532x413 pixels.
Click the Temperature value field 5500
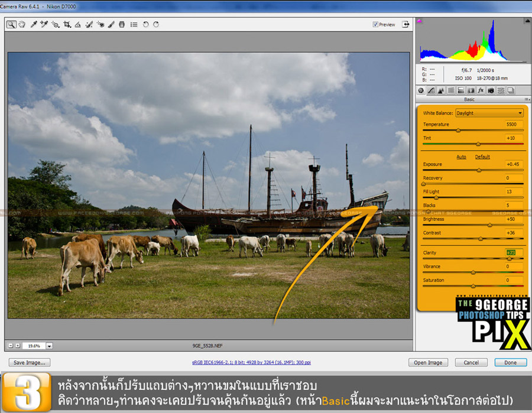pos(514,124)
